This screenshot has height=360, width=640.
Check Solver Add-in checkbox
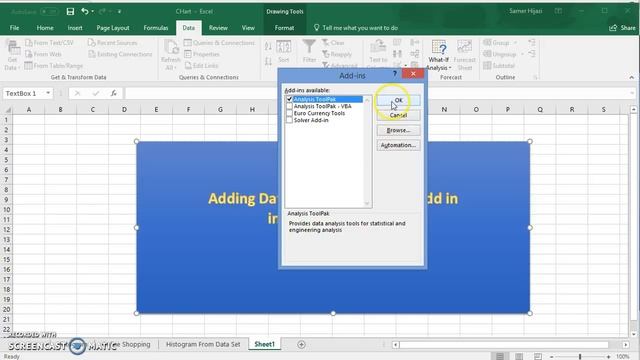click(x=289, y=120)
